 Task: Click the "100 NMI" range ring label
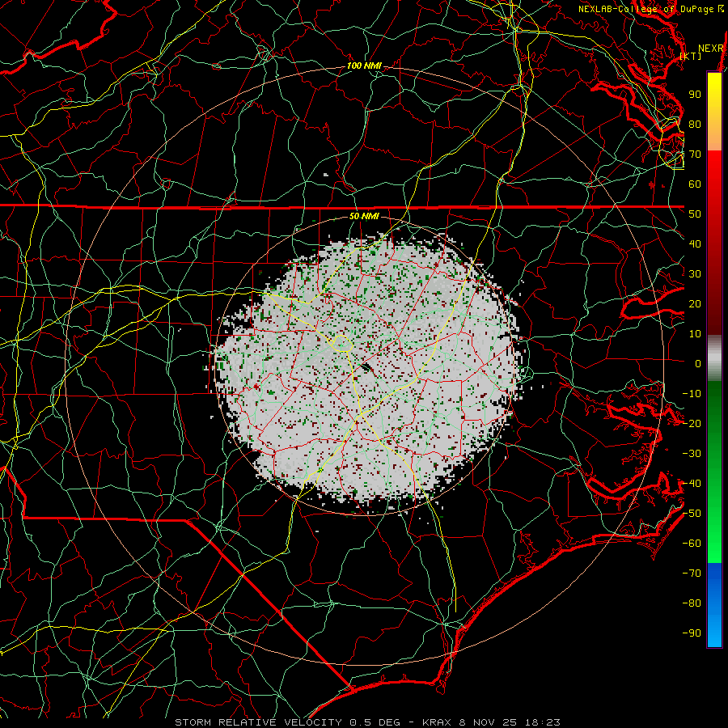point(364,66)
